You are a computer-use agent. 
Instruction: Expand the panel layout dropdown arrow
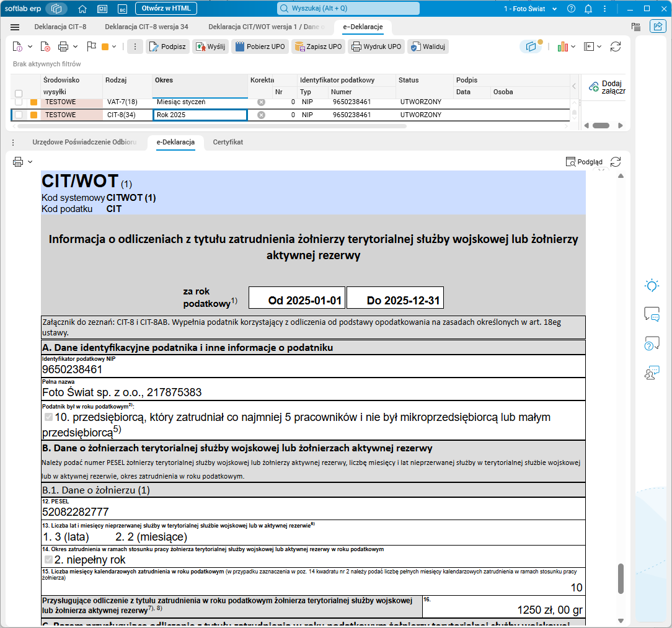tap(599, 46)
